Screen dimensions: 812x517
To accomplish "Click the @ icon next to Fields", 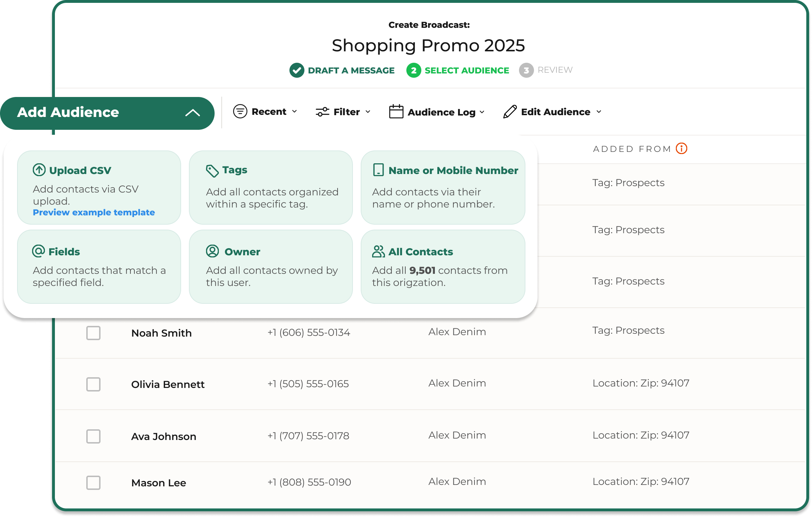I will point(38,251).
